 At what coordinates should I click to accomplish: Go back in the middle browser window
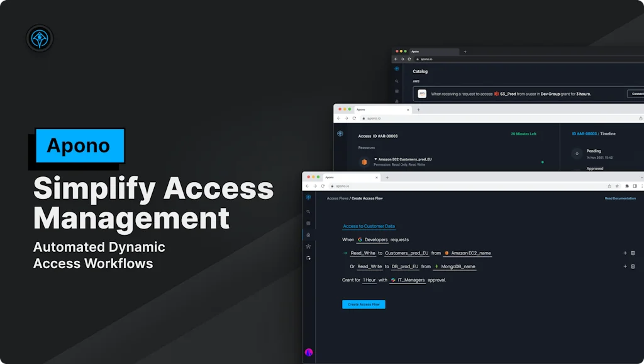click(339, 118)
